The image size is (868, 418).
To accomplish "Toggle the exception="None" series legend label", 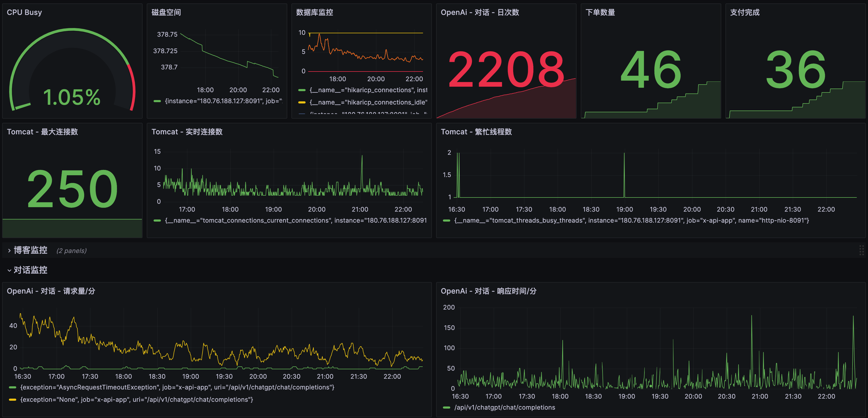I will 137,400.
